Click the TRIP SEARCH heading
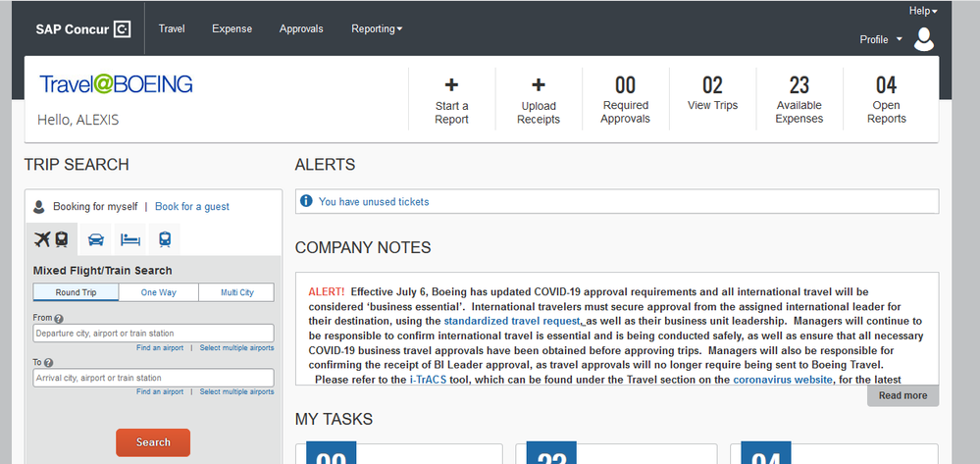The height and width of the screenshot is (464, 980). click(77, 165)
